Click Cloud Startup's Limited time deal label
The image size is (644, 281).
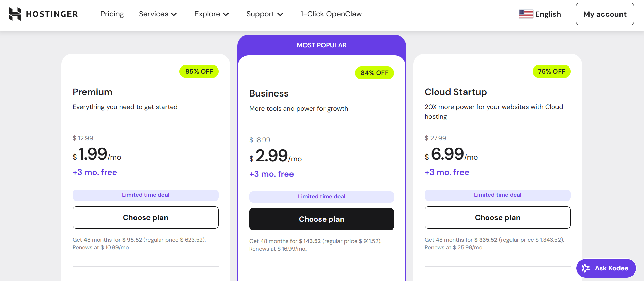tap(498, 195)
